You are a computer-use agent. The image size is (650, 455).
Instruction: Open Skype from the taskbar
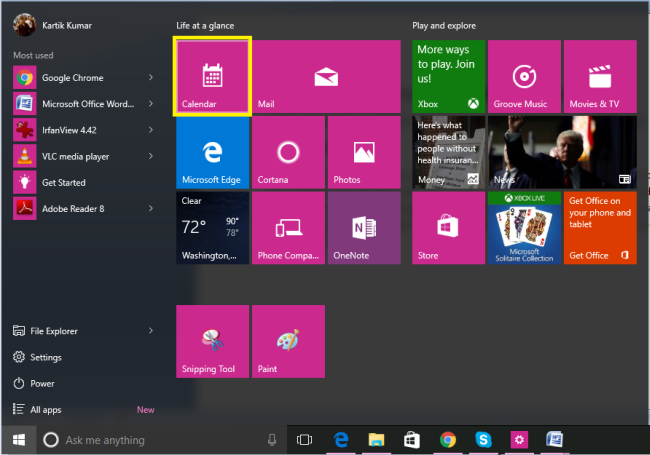(483, 440)
